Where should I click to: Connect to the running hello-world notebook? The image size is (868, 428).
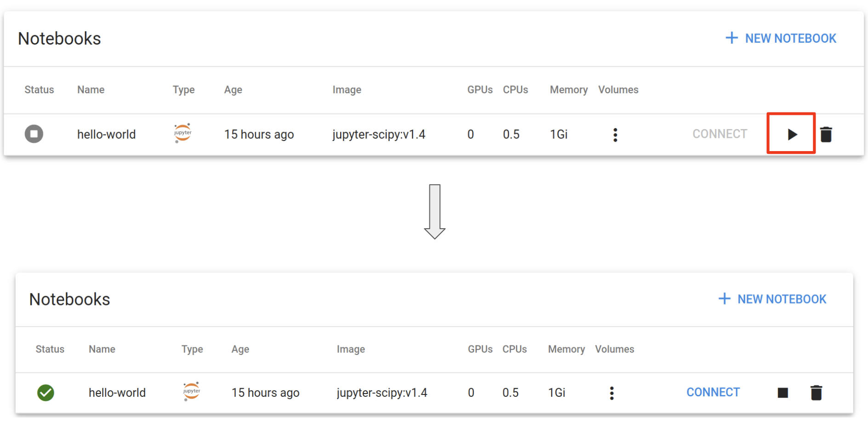click(713, 392)
